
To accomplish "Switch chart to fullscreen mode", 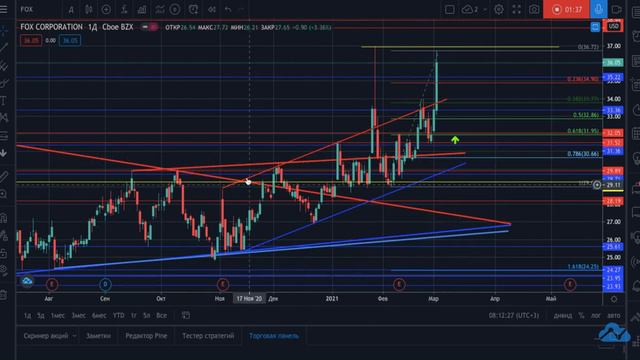I will click(x=517, y=9).
